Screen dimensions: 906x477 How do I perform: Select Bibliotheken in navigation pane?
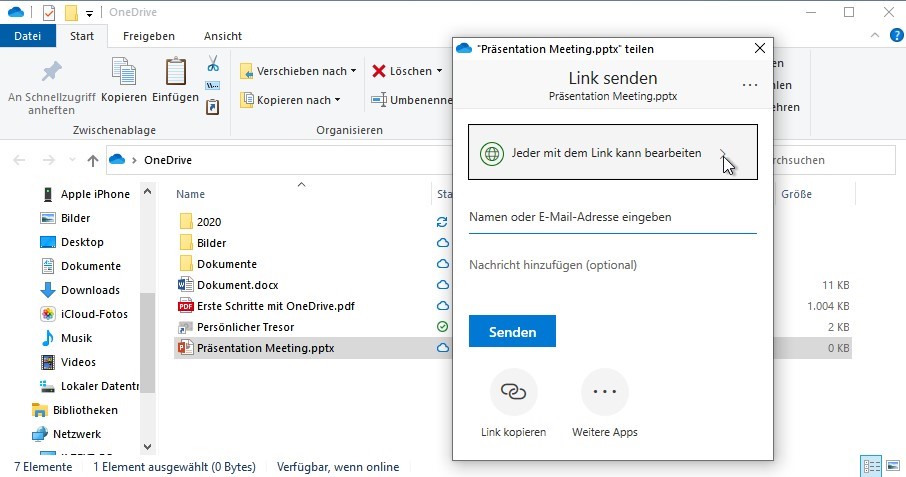click(x=75, y=410)
